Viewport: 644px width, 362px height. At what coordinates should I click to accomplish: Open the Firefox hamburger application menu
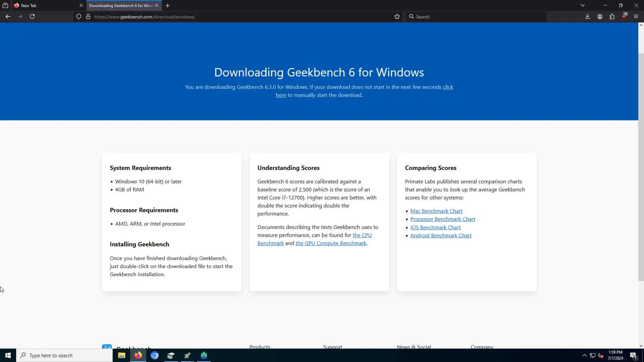tap(636, 16)
